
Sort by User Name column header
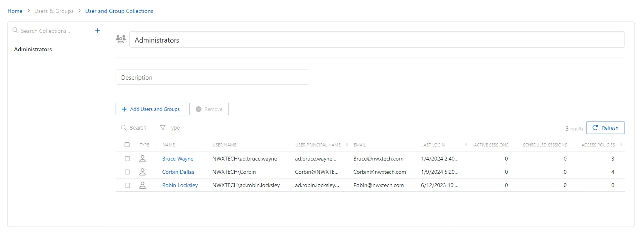click(225, 145)
